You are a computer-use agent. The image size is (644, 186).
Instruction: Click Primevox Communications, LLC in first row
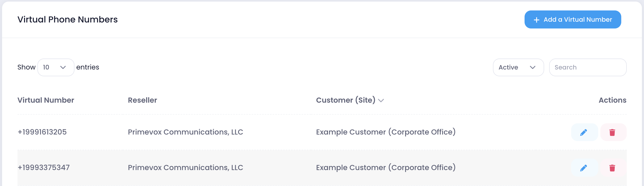[185, 132]
